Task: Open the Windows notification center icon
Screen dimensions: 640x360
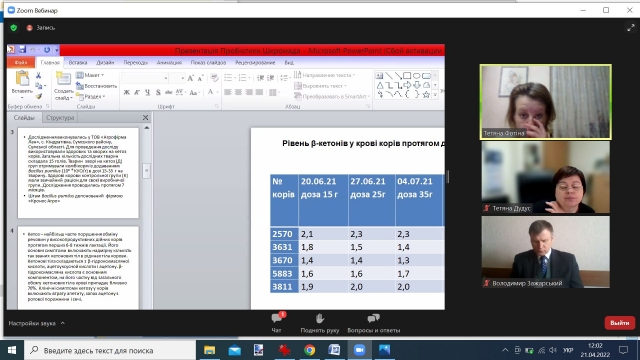Action: tap(623, 350)
